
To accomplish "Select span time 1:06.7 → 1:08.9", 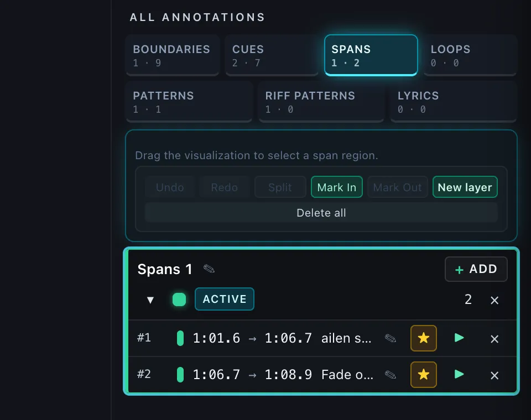I will [252, 375].
